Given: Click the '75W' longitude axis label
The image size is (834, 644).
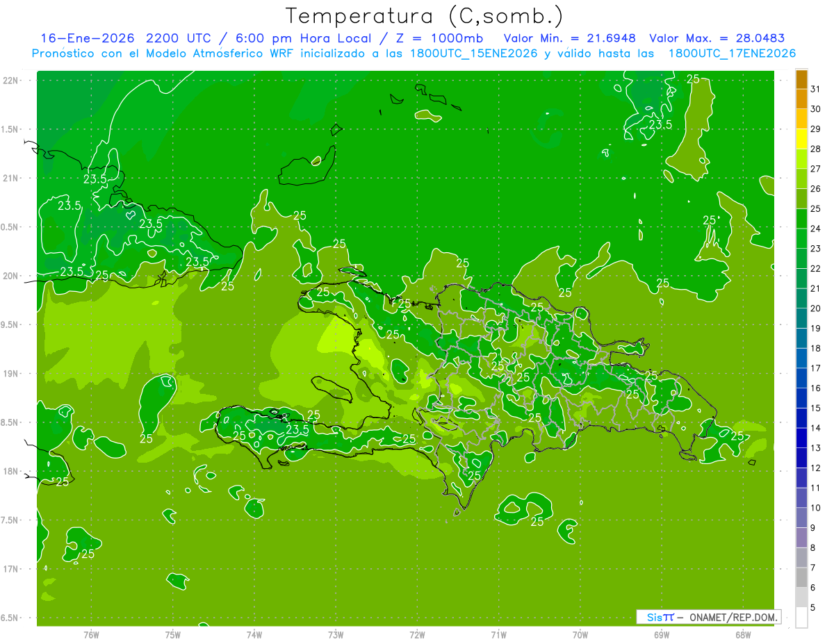Looking at the screenshot, I should coord(173,635).
